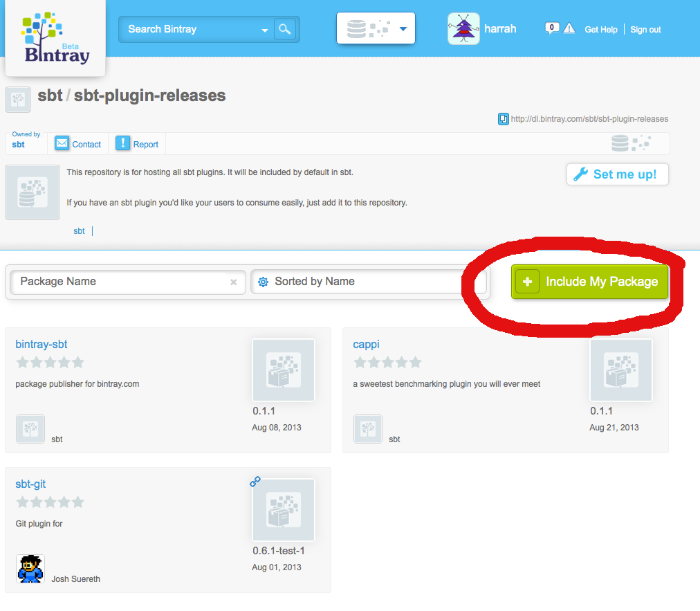Click the Contact envelope icon
This screenshot has height=611, width=700.
(62, 143)
